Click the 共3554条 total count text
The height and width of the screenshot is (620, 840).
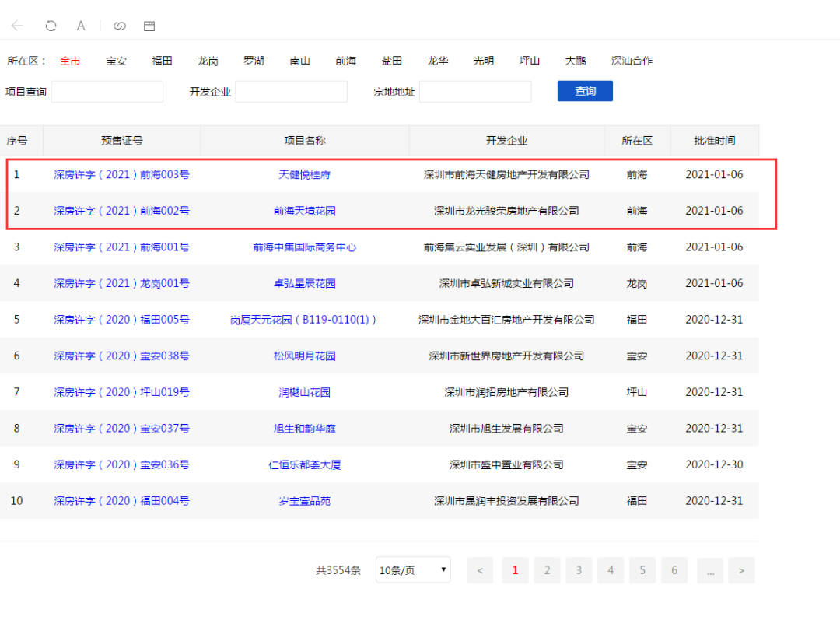[x=338, y=570]
